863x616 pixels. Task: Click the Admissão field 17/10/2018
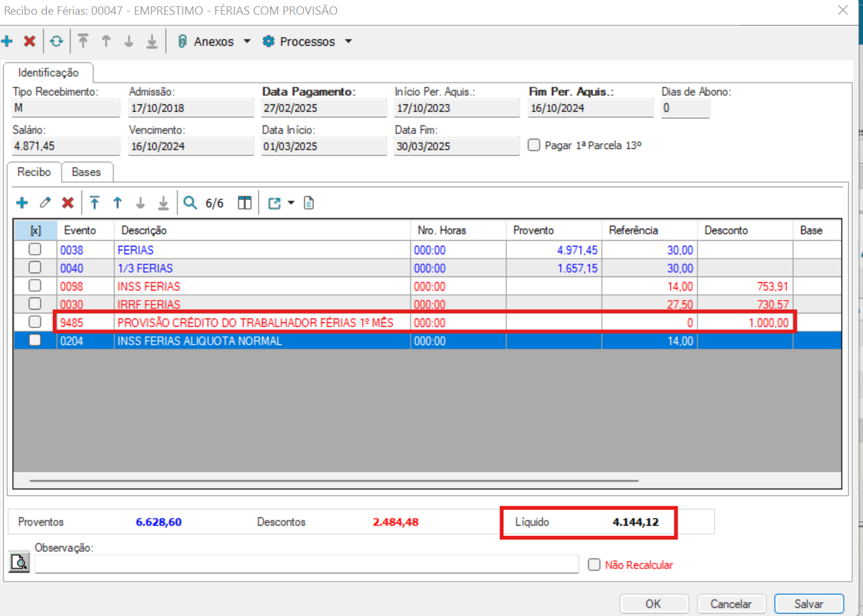click(x=191, y=108)
